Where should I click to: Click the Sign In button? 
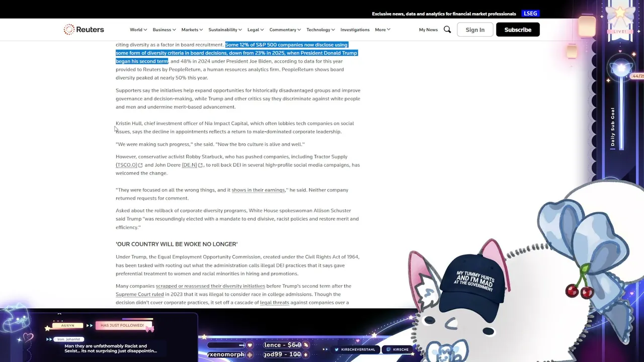[x=475, y=30]
